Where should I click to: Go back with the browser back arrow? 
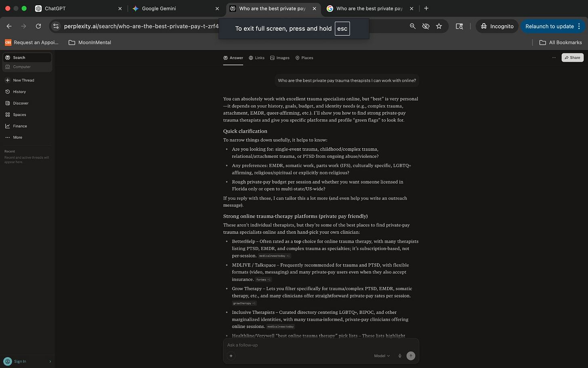tap(9, 26)
